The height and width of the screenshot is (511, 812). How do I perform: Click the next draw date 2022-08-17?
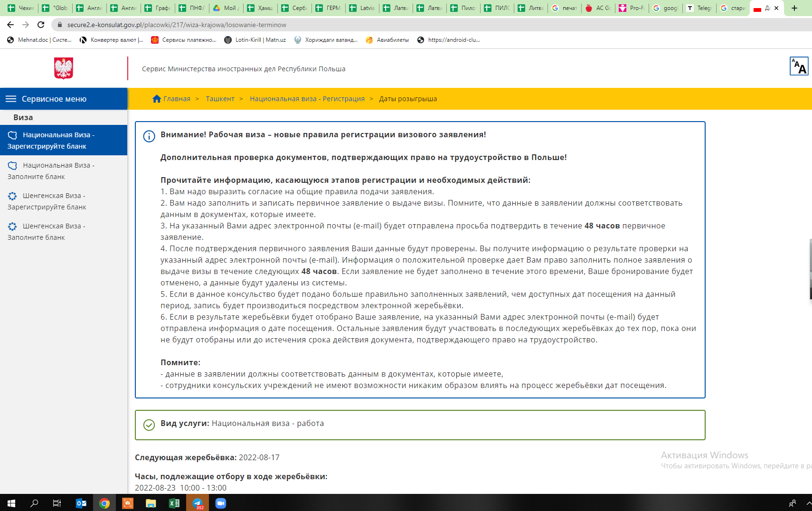[x=259, y=457]
